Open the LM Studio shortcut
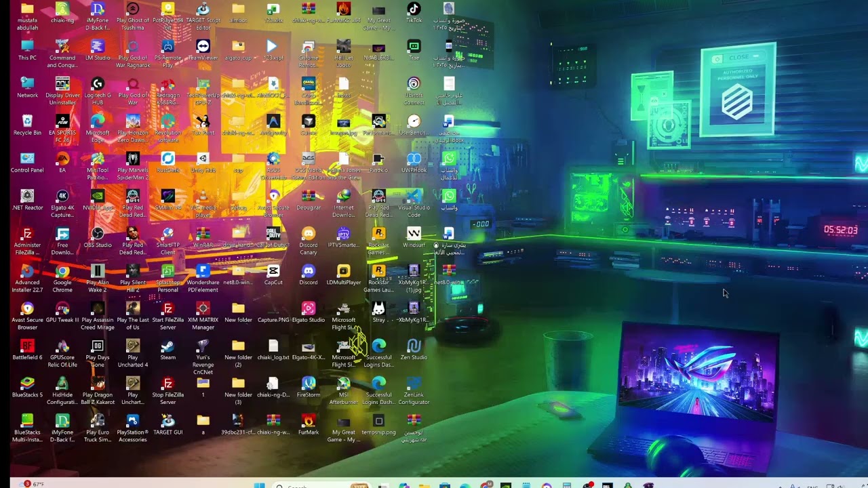Screen dimensions: 868x488 [x=98, y=50]
